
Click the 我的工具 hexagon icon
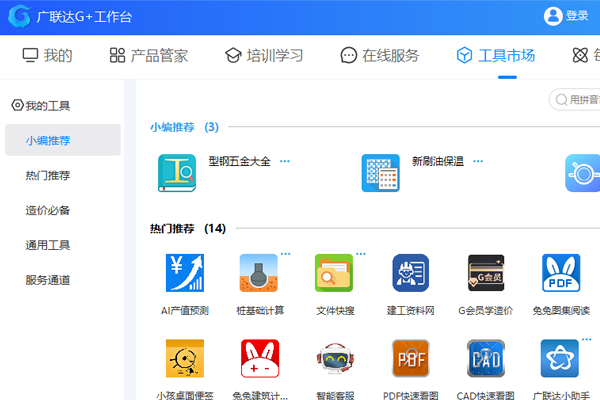click(17, 105)
